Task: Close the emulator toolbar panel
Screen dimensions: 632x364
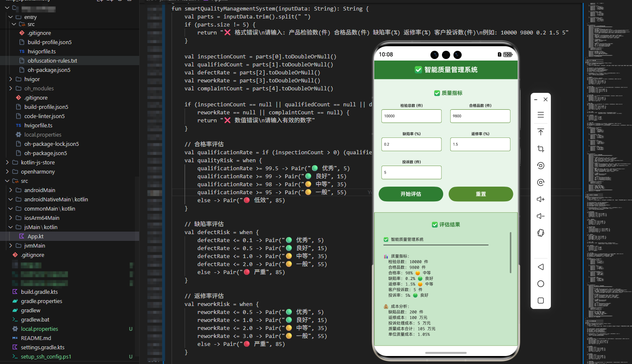Action: click(545, 100)
